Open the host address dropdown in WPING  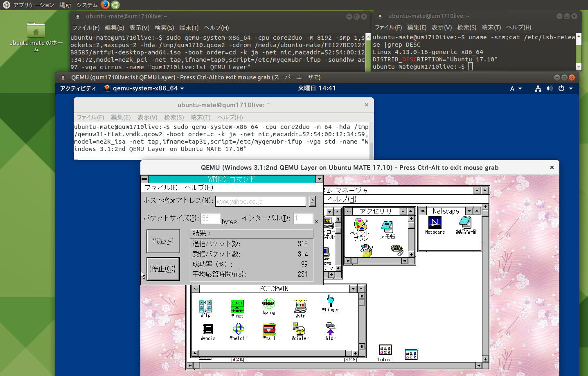tap(312, 201)
